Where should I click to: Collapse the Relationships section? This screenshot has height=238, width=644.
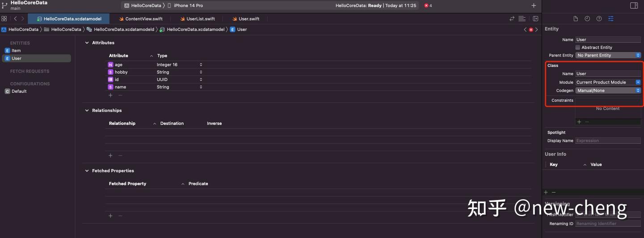[x=87, y=111]
